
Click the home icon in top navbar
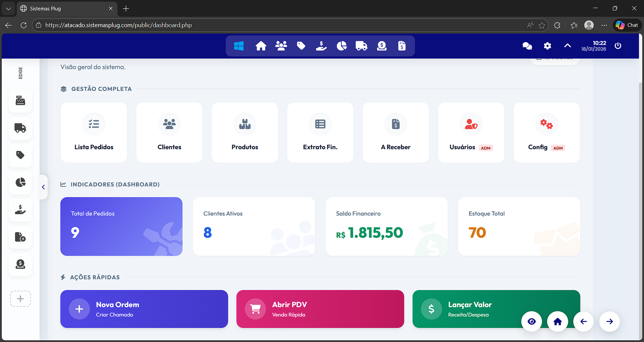point(261,46)
